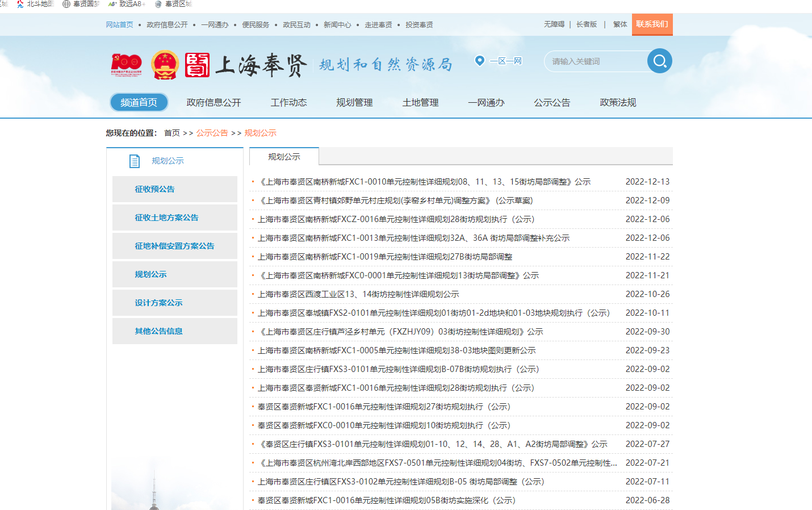
Task: Click in the 请输入关键词 search box
Action: point(596,61)
